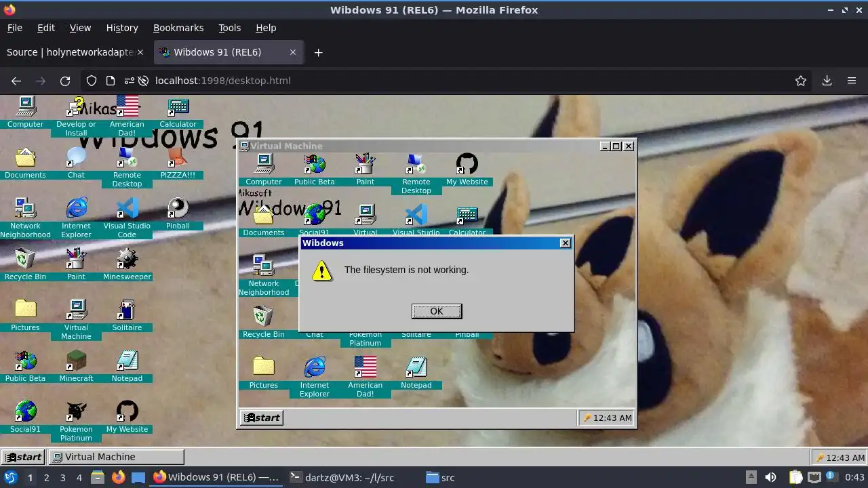
Task: Open Firefox downloads panel
Action: 827,81
